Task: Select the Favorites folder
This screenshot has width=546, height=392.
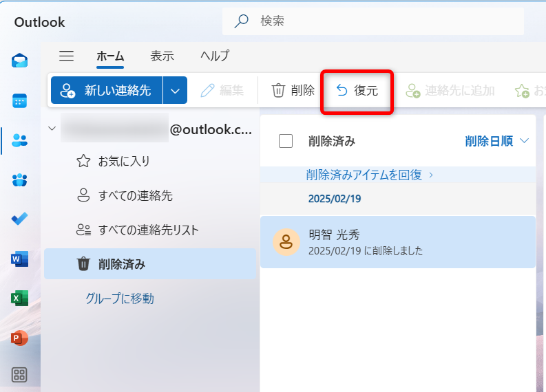Action: tap(149, 161)
